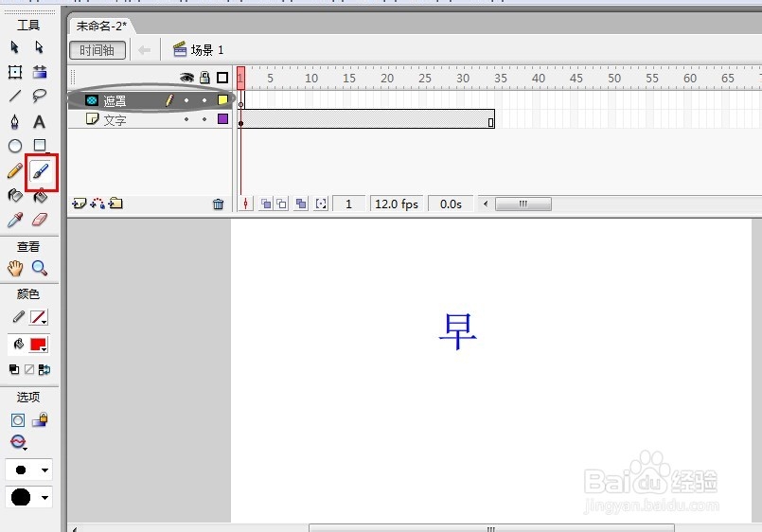Click the yellow outline swatch of 遮罩

223,100
